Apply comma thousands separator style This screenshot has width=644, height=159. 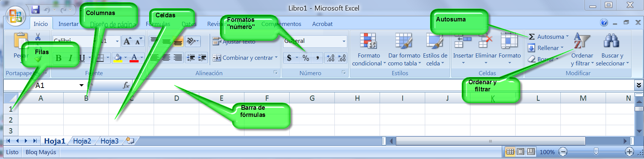[x=317, y=58]
